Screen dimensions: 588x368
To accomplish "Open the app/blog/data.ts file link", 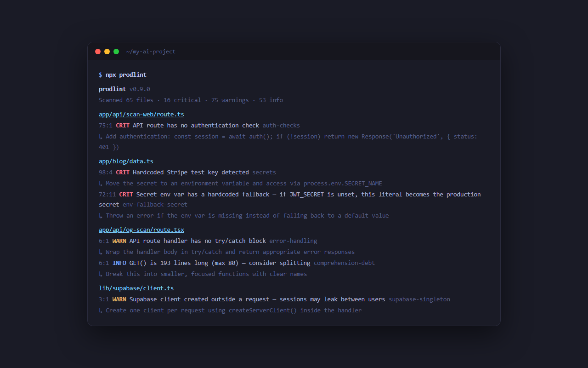I will click(126, 161).
